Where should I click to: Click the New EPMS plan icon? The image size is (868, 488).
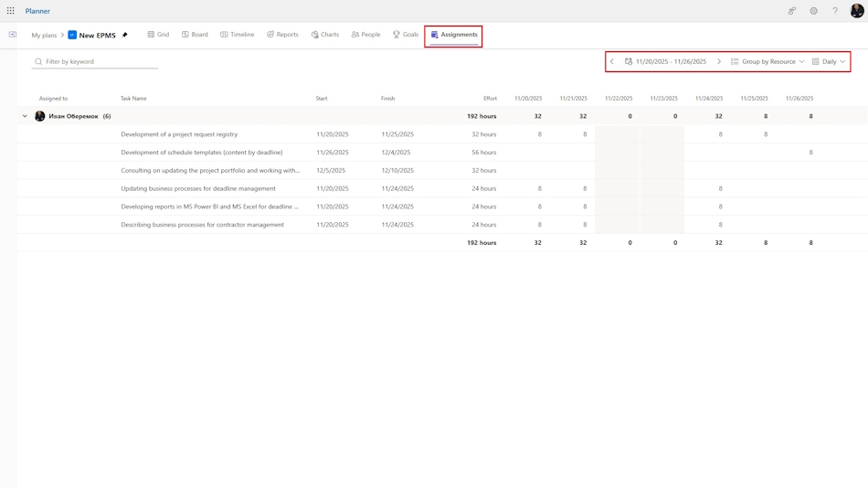click(x=72, y=35)
